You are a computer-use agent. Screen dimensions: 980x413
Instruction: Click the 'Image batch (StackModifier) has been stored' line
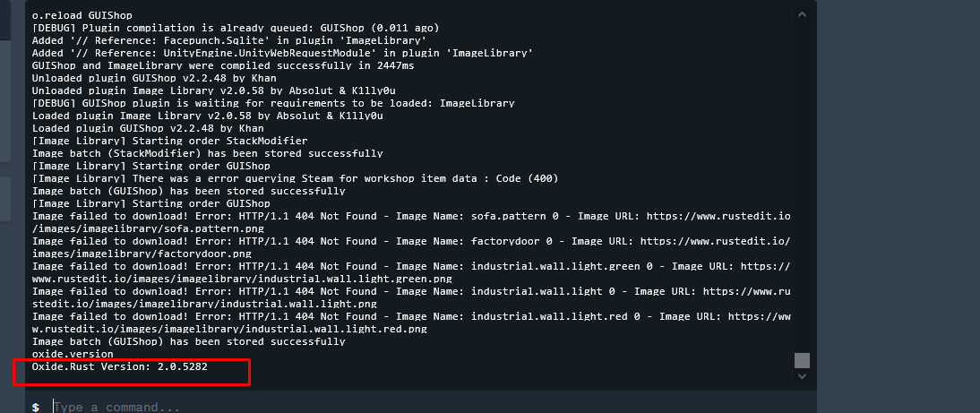(208, 154)
